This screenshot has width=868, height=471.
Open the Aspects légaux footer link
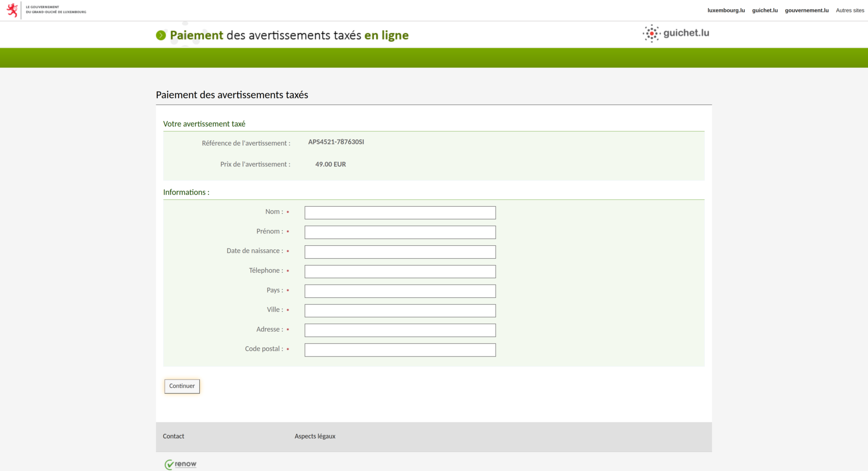315,436
